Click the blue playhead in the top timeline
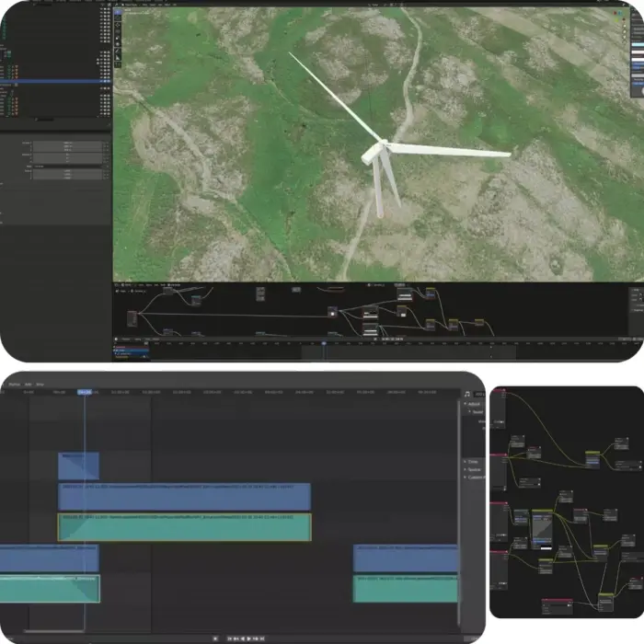Viewport: 644px width, 644px height. click(x=324, y=343)
